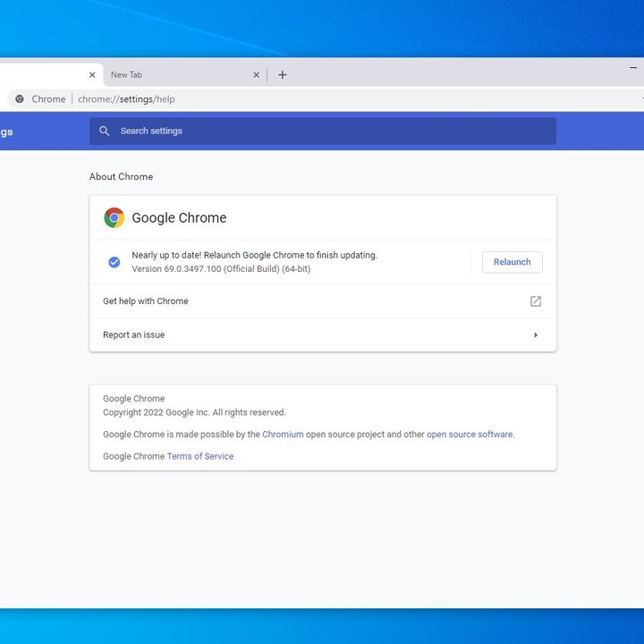Open the Terms of Service link

pyautogui.click(x=200, y=456)
